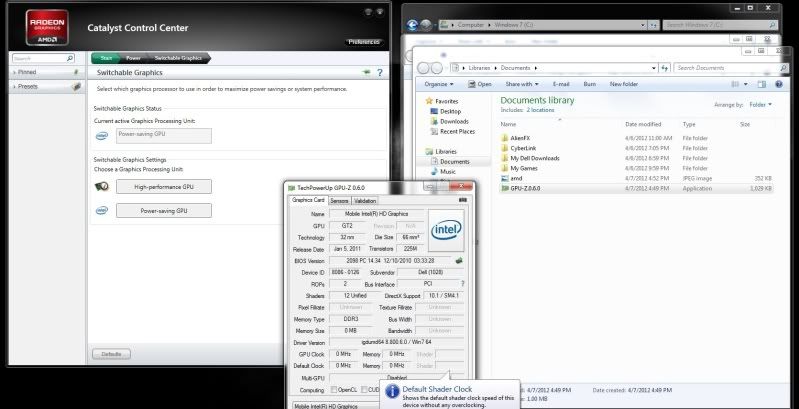Select the AlienFX folder icon
The height and width of the screenshot is (409, 799).
point(504,138)
